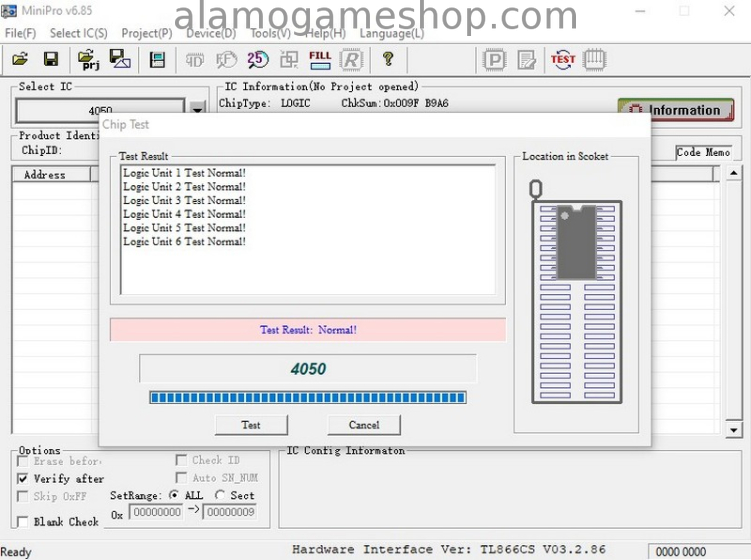Click the red TEST toolbar icon
The image size is (751, 560).
(563, 60)
